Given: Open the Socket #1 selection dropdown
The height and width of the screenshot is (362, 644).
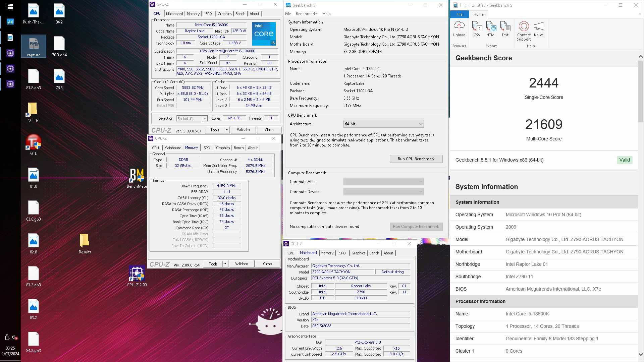Looking at the screenshot, I should coord(192,119).
